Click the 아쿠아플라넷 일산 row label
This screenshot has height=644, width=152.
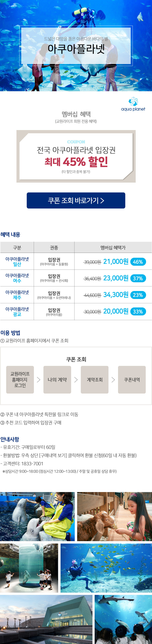17,262
